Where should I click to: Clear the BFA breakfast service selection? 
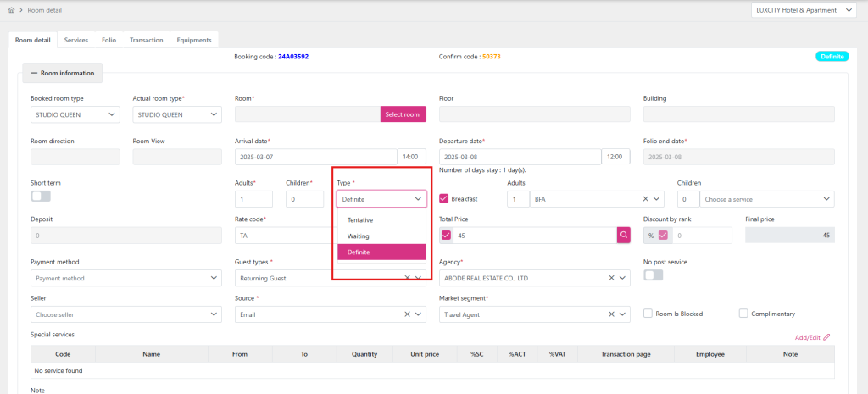645,199
